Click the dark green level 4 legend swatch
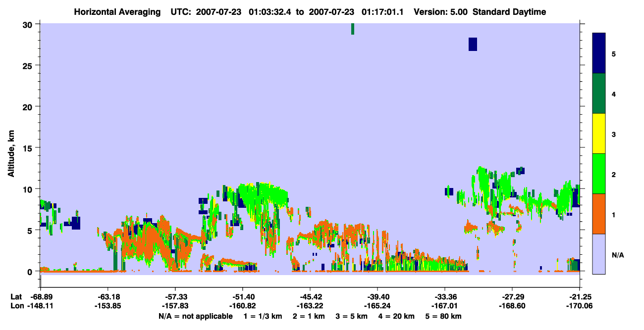 599,94
